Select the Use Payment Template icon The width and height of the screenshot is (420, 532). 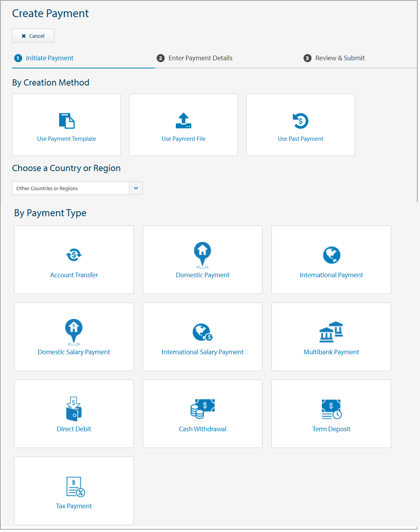(66, 121)
